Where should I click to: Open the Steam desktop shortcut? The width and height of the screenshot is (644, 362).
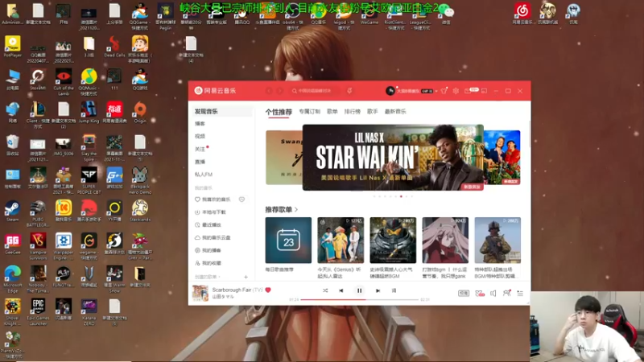pos(12,212)
